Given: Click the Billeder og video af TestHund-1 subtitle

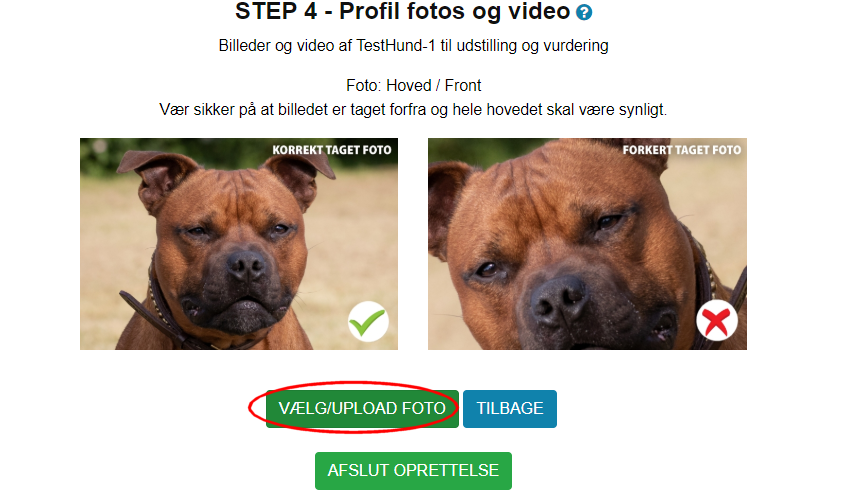Looking at the screenshot, I should [413, 46].
